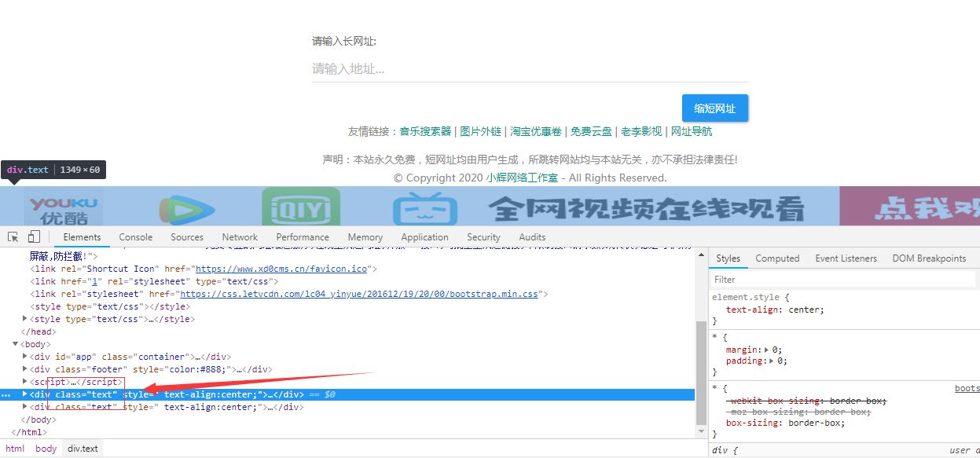The width and height of the screenshot is (980, 458).
Task: Select html in the DOM breadcrumb
Action: (15, 449)
